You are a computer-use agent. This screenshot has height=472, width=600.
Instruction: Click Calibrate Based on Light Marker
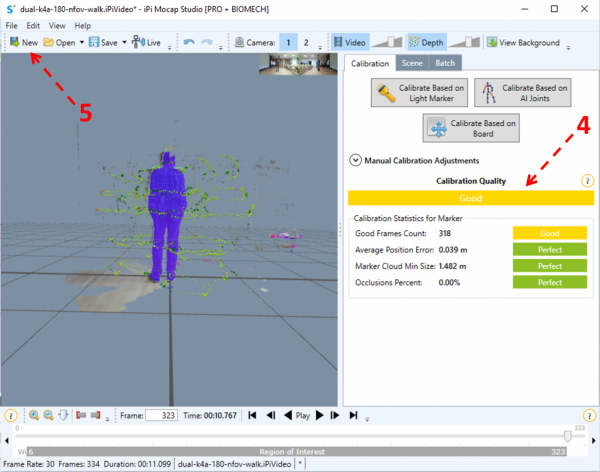click(419, 93)
